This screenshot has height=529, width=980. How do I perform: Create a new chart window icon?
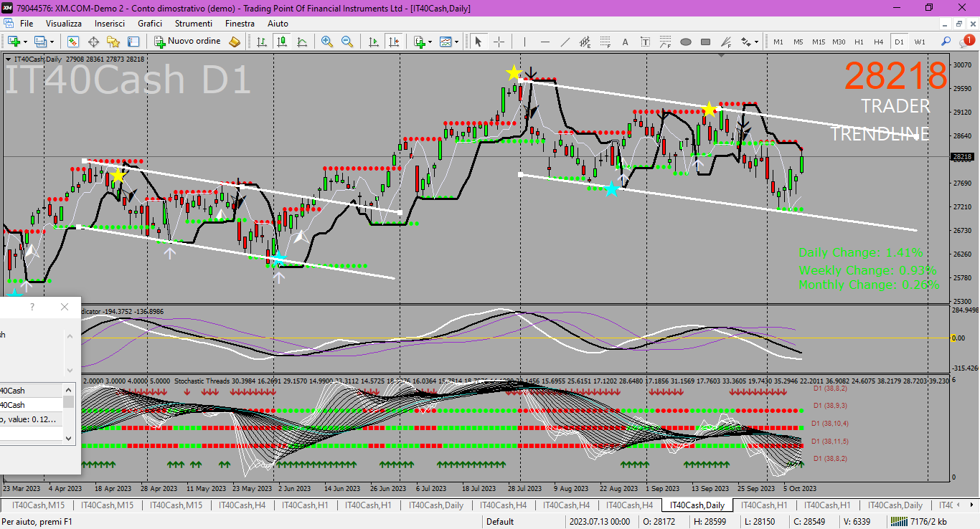[14, 42]
